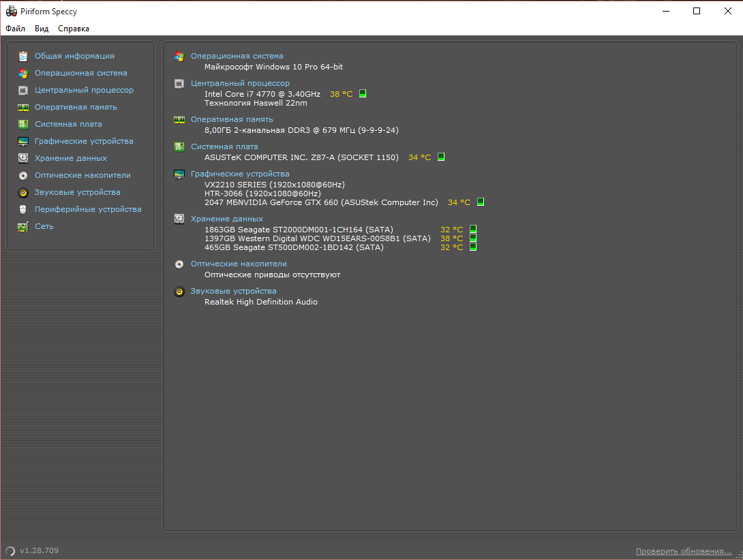Select Центральный процессор sidebar entry
743x560 pixels.
[84, 90]
